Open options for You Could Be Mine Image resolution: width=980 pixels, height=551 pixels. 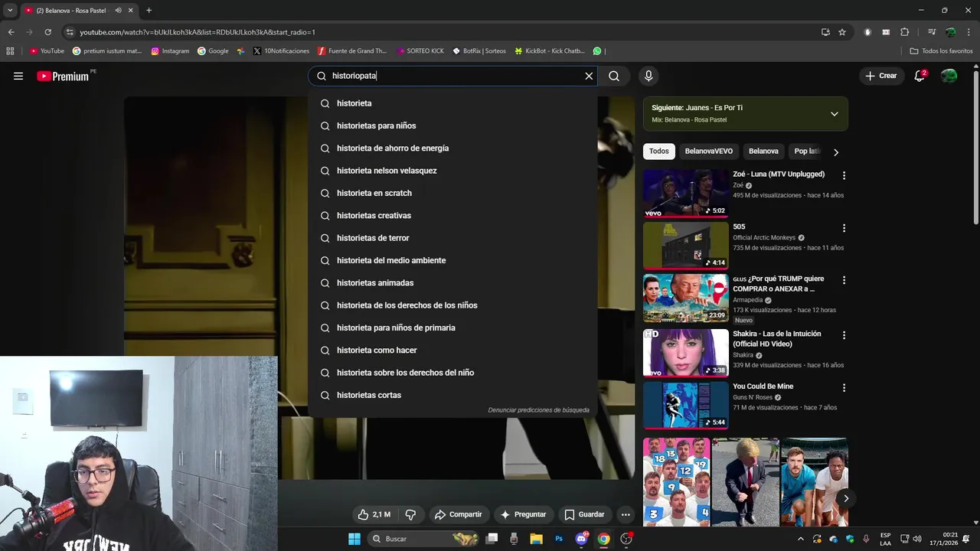click(844, 388)
